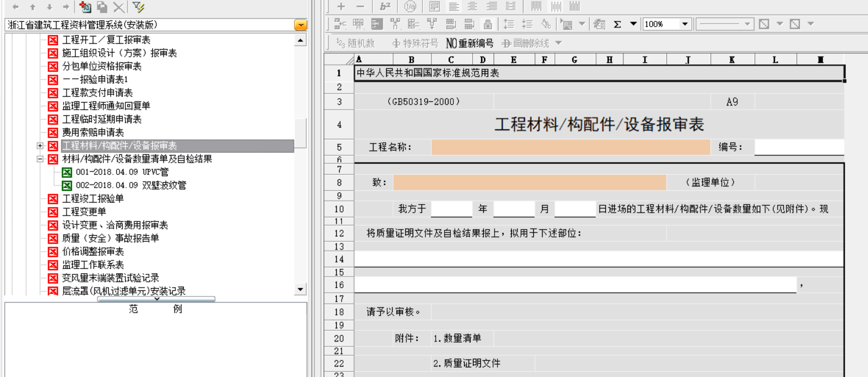Click the NO重新编号 renumber button

click(x=470, y=43)
